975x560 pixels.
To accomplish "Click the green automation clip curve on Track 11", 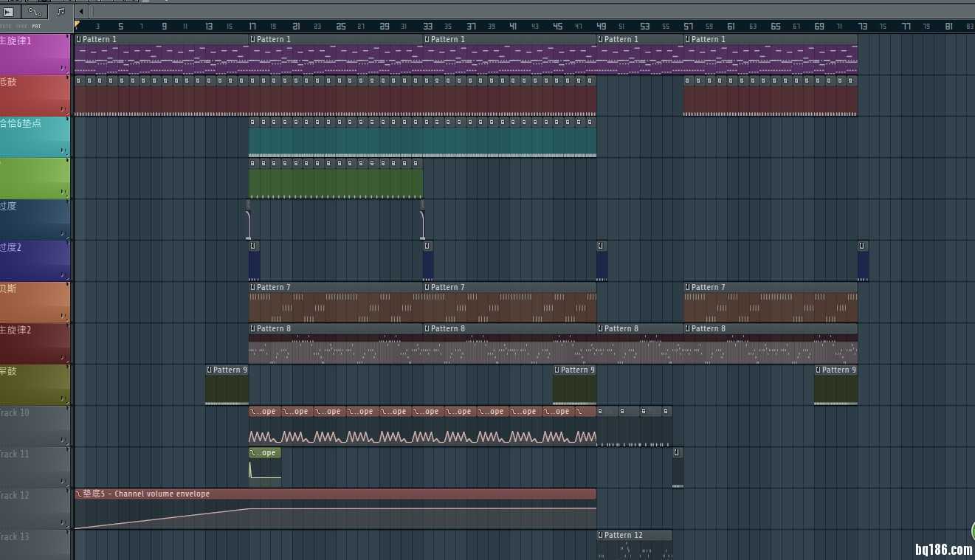I will click(264, 469).
